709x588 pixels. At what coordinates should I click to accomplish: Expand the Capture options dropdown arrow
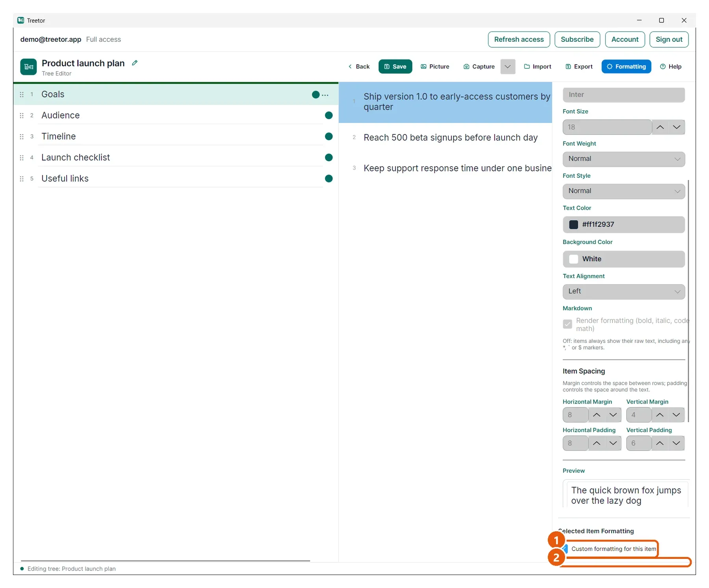508,67
